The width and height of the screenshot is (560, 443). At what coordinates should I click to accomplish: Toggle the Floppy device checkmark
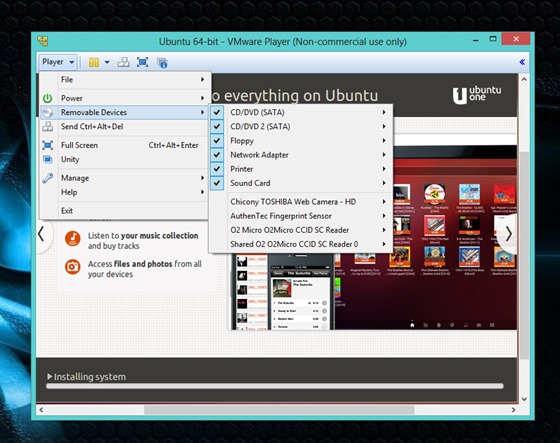[x=217, y=140]
